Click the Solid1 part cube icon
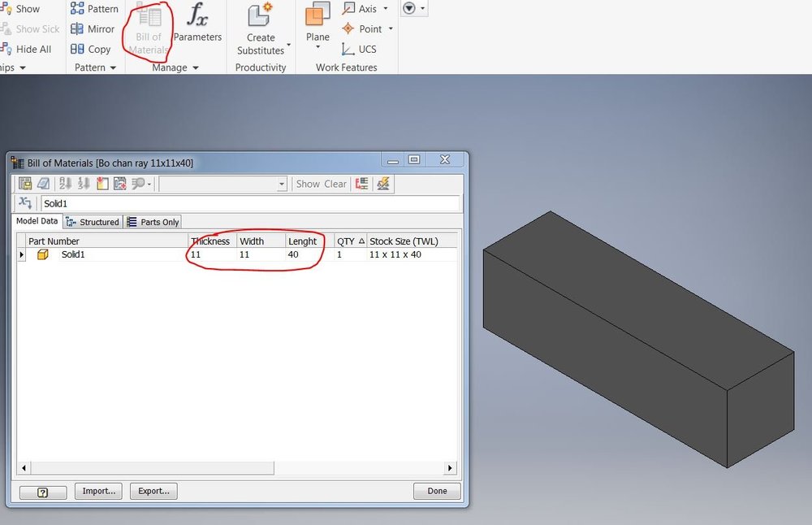This screenshot has height=525, width=812. click(x=43, y=254)
